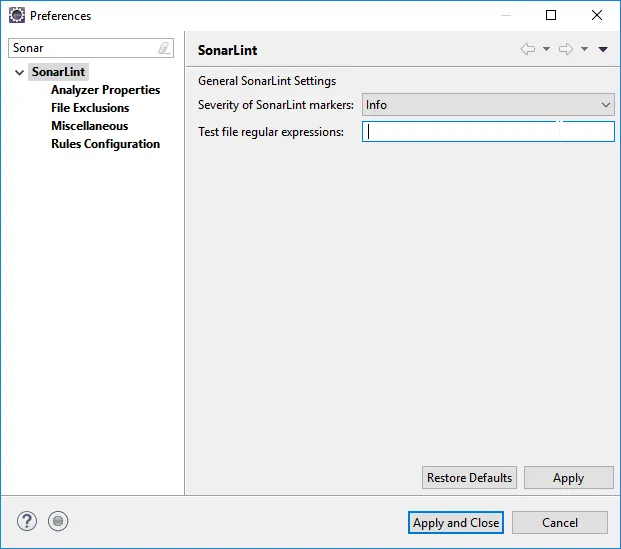Click the filter text box containing Sonar
The height and width of the screenshot is (549, 621).
coord(91,48)
